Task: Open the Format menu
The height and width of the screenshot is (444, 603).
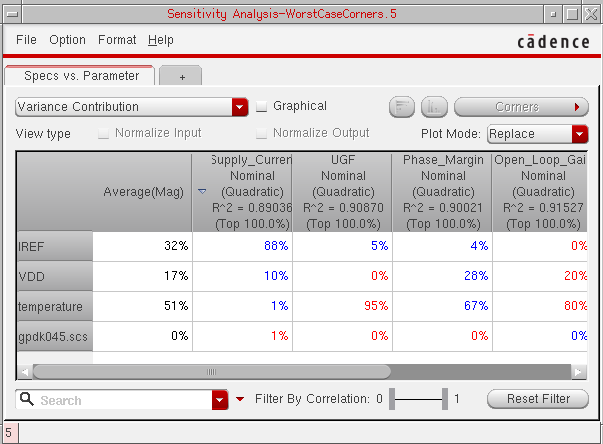Action: [117, 40]
